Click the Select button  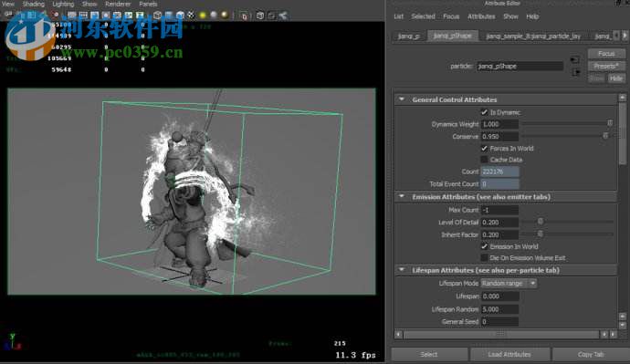click(429, 354)
